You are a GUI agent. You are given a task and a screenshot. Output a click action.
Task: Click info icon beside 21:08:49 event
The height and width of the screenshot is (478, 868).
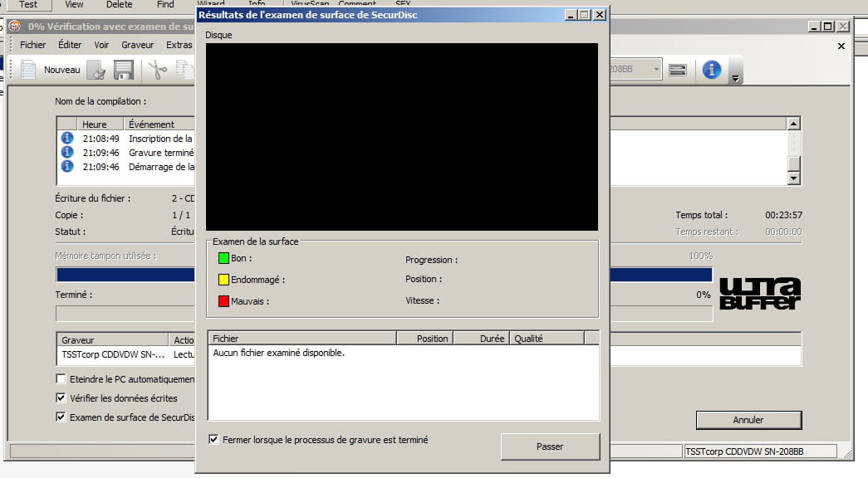[x=67, y=138]
